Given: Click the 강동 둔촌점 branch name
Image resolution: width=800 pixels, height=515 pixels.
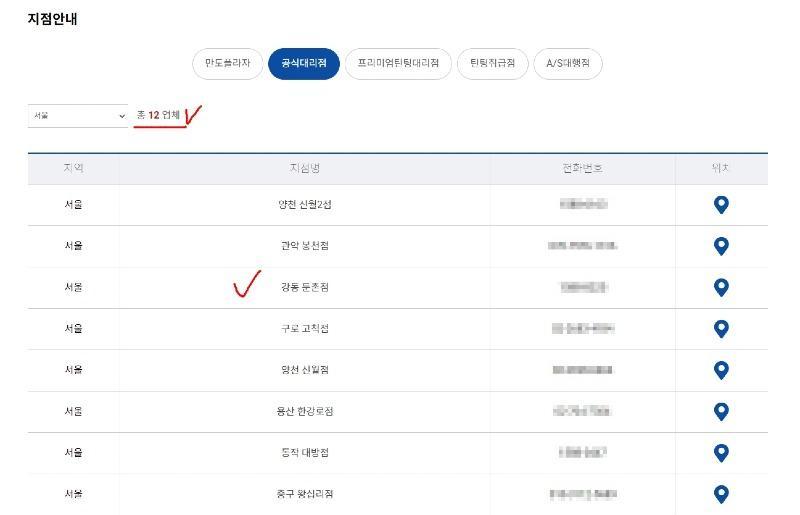Looking at the screenshot, I should pos(304,288).
